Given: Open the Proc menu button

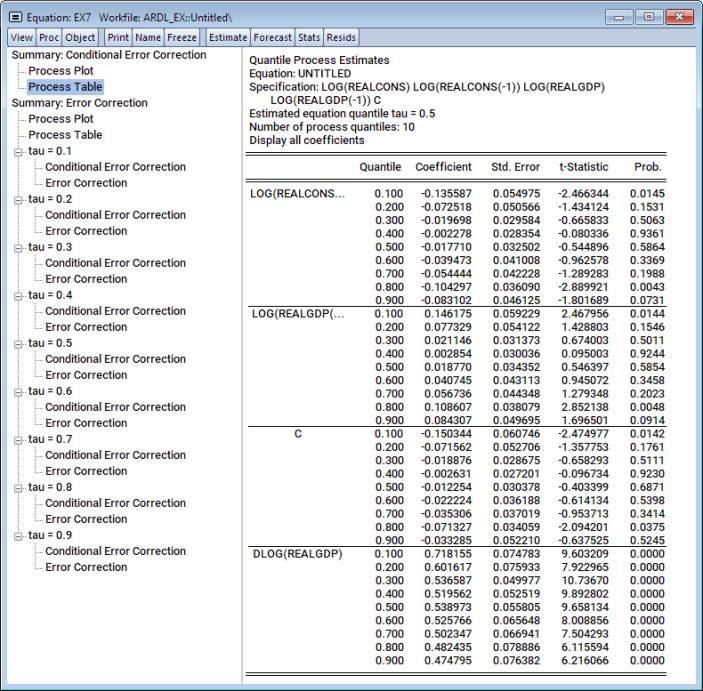Looking at the screenshot, I should 49,37.
